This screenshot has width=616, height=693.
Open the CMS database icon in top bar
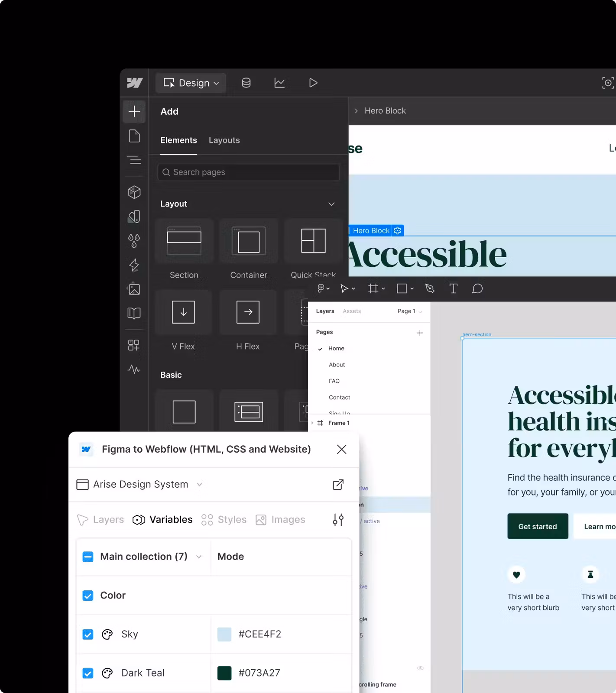(x=246, y=83)
